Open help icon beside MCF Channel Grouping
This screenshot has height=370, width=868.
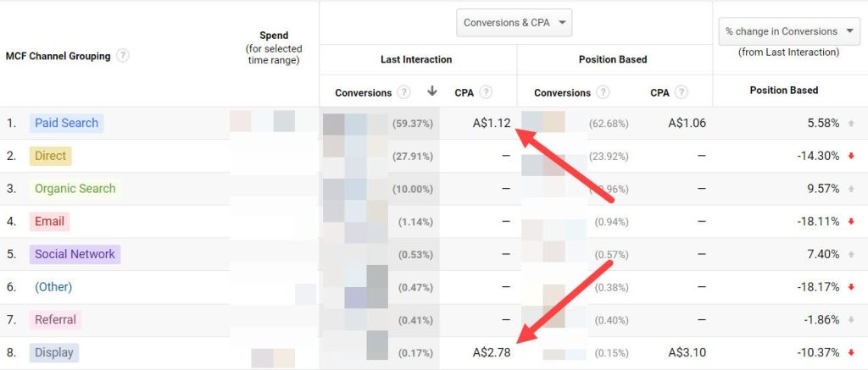pos(123,56)
